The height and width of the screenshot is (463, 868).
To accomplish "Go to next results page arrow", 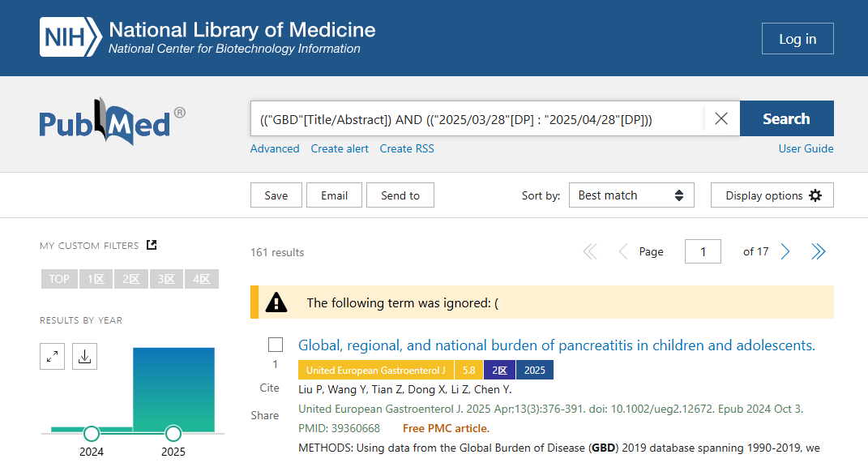I will click(785, 251).
